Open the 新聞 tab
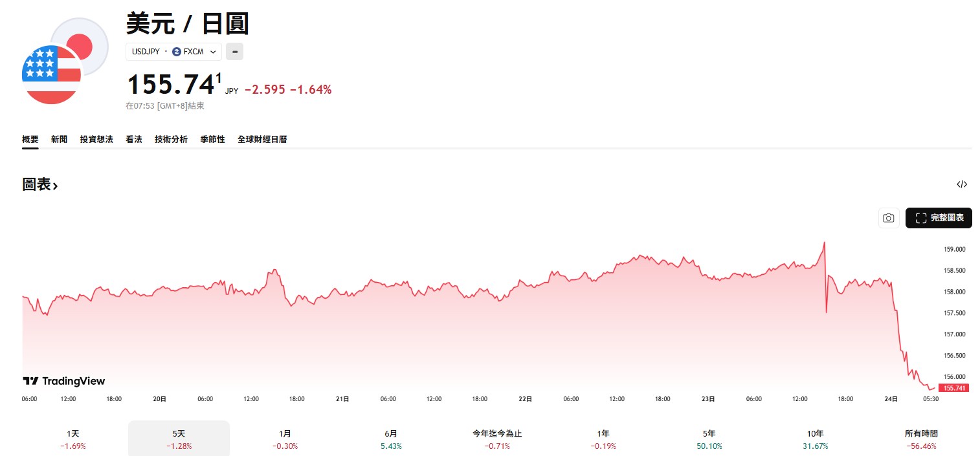980x456 pixels. 59,139
